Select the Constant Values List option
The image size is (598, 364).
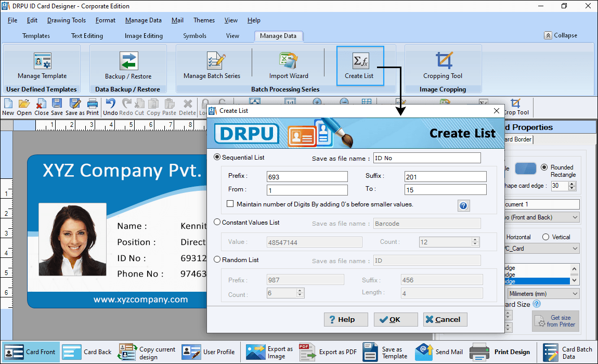[x=217, y=222]
